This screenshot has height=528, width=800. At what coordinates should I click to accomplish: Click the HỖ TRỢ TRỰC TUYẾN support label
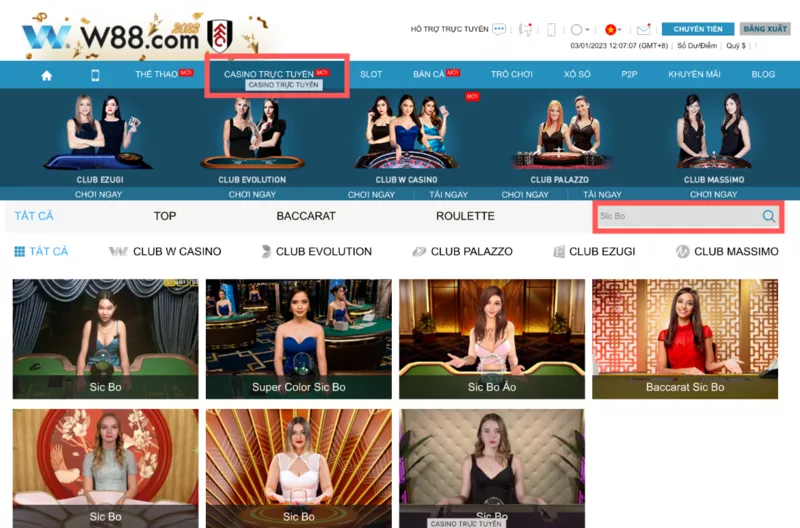(449, 29)
